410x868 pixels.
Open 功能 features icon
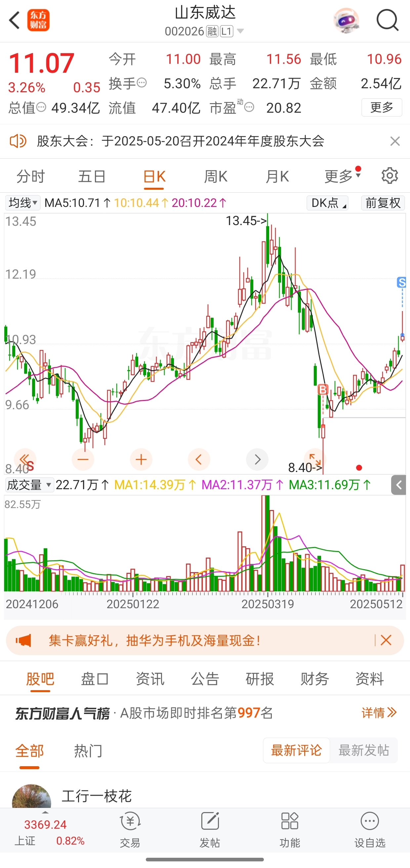tap(290, 830)
